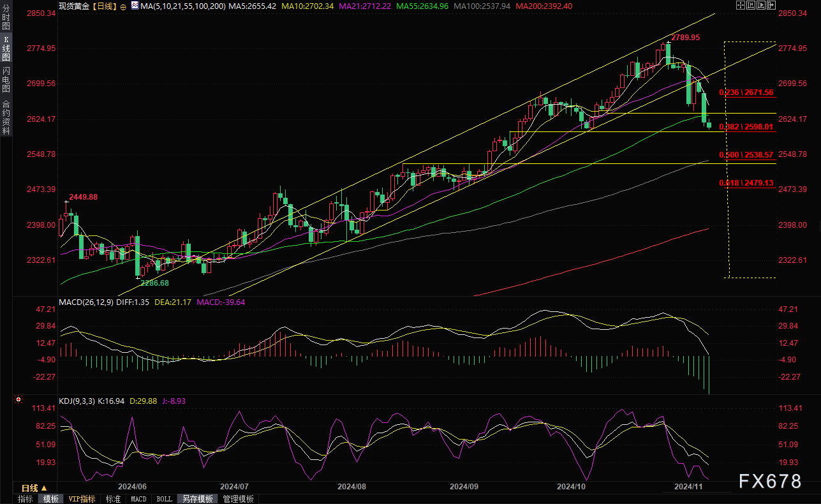Click the KDJ(9,3,3) indicator label
The height and width of the screenshot is (504, 821).
[77, 401]
